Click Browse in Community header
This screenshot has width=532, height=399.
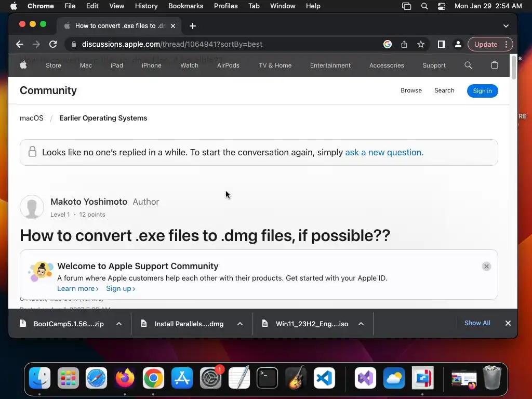(411, 90)
